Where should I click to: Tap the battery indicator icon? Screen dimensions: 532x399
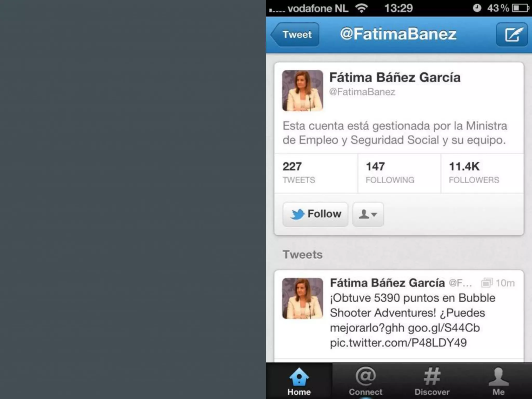[x=521, y=8]
